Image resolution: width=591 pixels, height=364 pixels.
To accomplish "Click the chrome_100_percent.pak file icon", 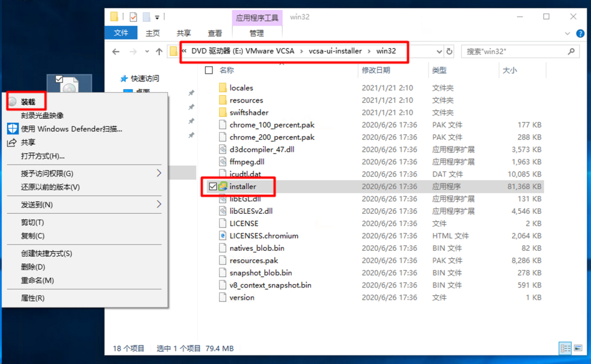I will (223, 125).
